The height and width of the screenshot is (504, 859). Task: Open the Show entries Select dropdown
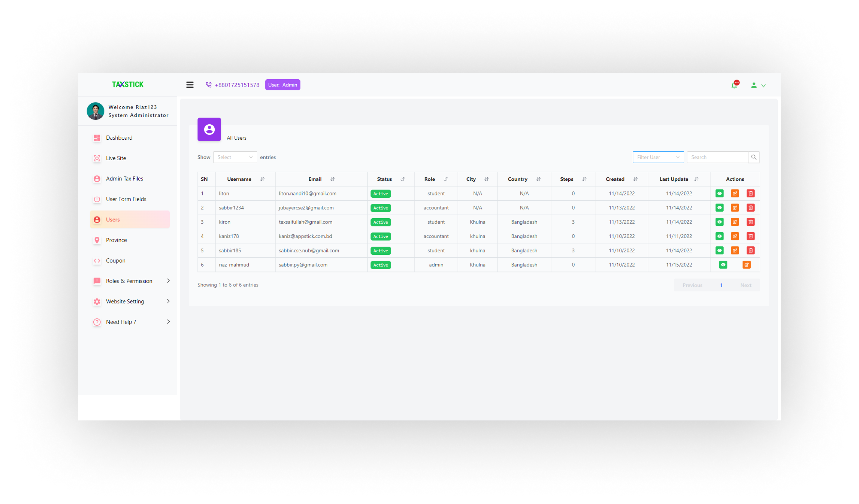(235, 157)
